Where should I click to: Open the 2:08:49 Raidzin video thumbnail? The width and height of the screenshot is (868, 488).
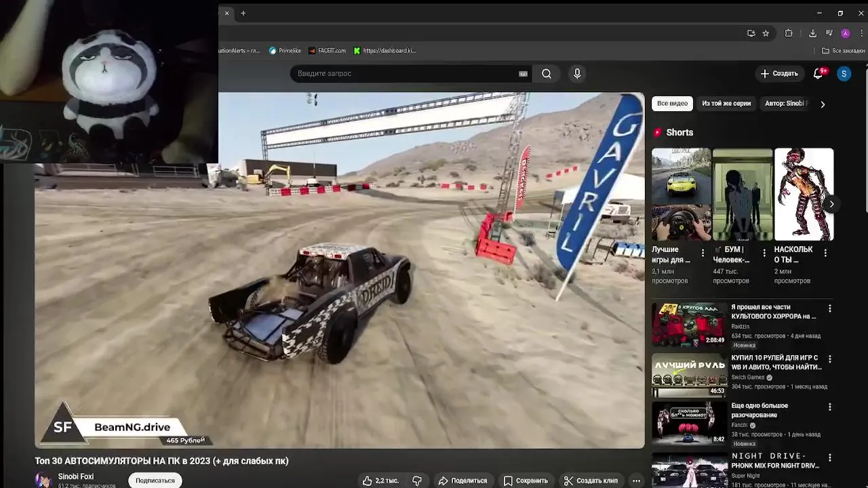(x=689, y=324)
